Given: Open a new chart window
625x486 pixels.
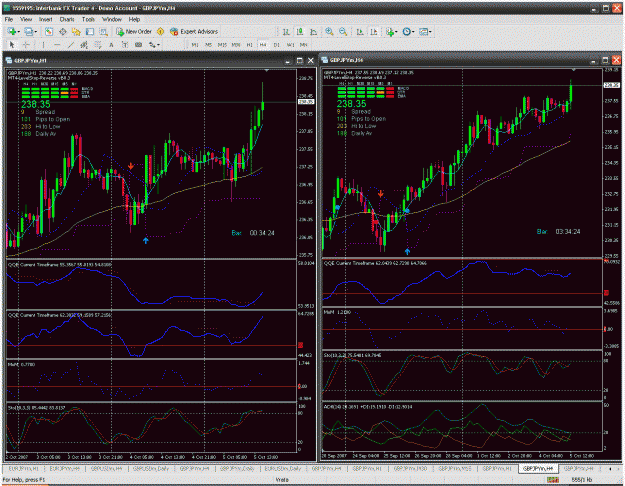Looking at the screenshot, I should pyautogui.click(x=12, y=31).
